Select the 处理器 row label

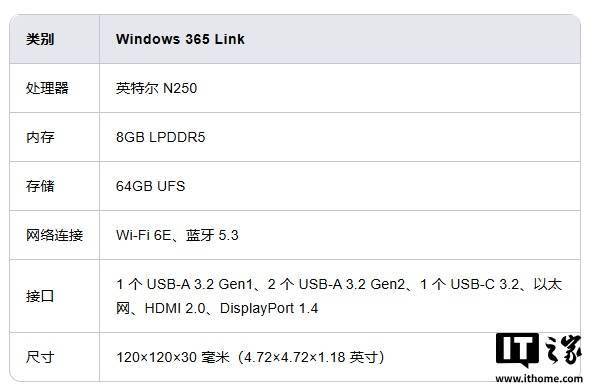(47, 88)
